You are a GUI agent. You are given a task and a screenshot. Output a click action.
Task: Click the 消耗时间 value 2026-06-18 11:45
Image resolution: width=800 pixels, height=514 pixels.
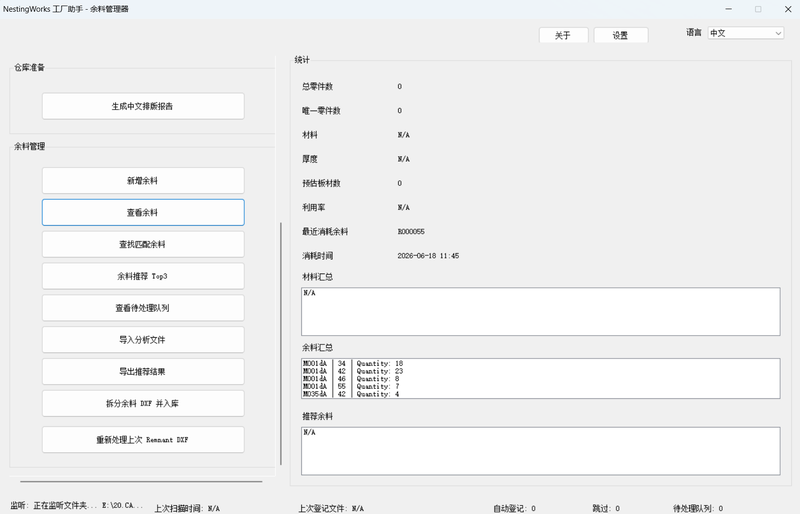pos(428,256)
